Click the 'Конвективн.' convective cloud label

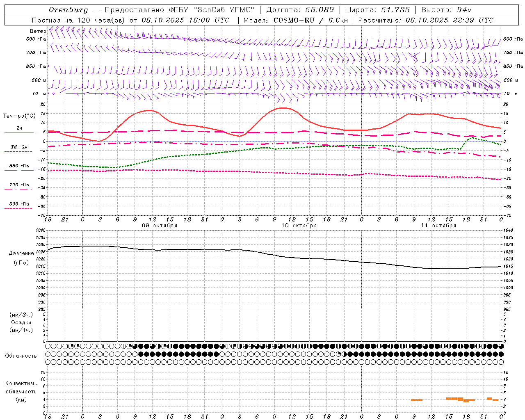tap(21, 383)
